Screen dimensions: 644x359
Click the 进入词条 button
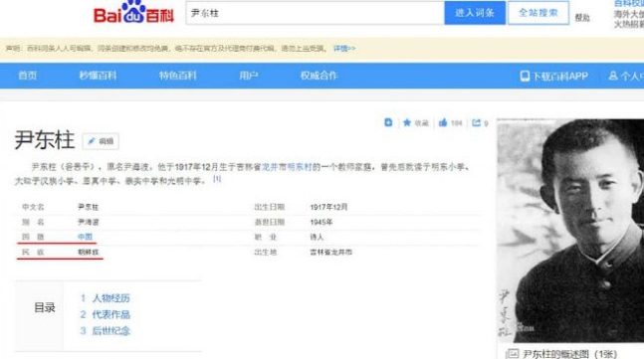(x=475, y=13)
